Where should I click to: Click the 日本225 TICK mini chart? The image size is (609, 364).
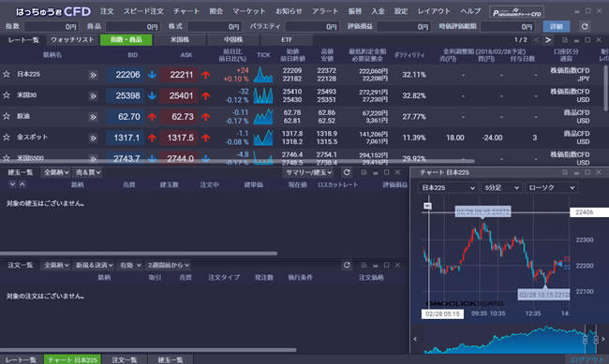[x=263, y=75]
